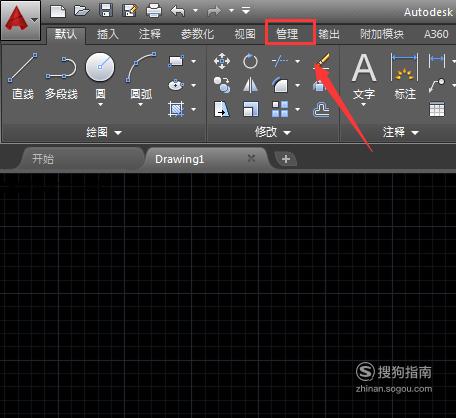This screenshot has width=456, height=418.
Task: Open the 参数化 ribbon tab
Action: [x=197, y=34]
